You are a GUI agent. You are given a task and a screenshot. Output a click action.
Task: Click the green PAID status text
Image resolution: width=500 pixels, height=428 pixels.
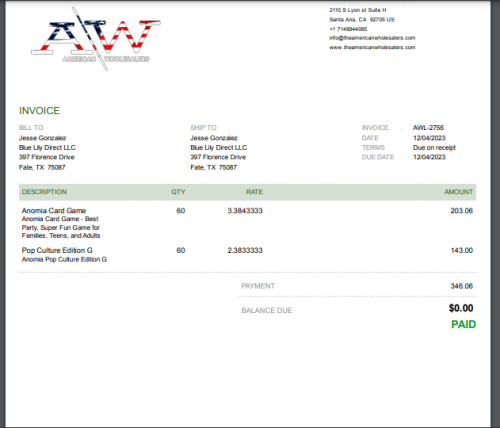[463, 324]
